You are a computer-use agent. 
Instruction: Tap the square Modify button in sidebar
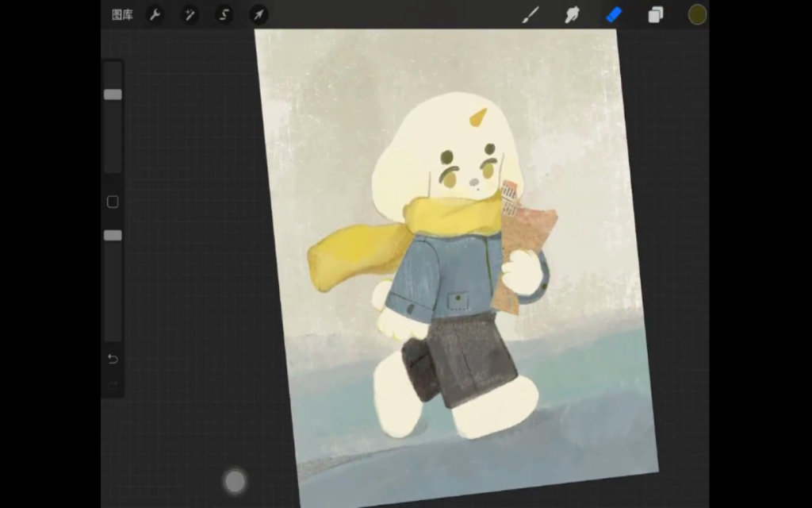click(x=113, y=202)
